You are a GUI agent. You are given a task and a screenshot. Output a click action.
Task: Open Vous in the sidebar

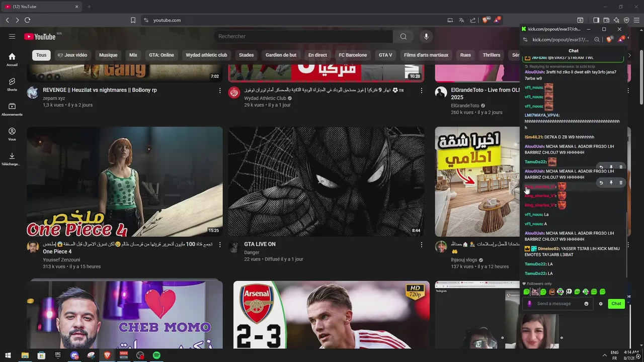point(12,134)
